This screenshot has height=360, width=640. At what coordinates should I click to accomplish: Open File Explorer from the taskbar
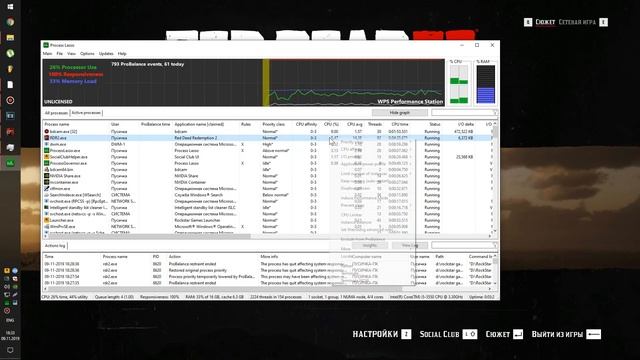[x=10, y=38]
